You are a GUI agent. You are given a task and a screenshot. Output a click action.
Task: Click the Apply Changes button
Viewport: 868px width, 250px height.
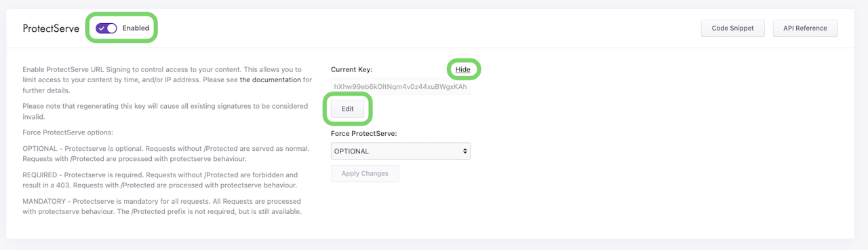pyautogui.click(x=365, y=173)
